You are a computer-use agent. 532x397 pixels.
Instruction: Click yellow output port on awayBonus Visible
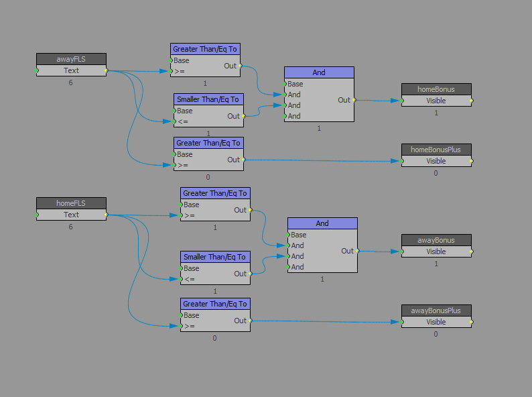471,251
